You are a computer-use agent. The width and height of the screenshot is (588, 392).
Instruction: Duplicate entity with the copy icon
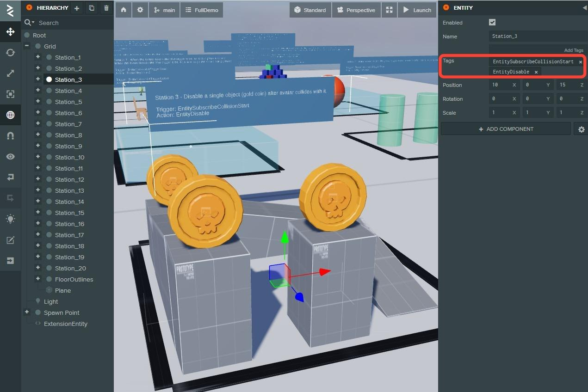(x=92, y=8)
